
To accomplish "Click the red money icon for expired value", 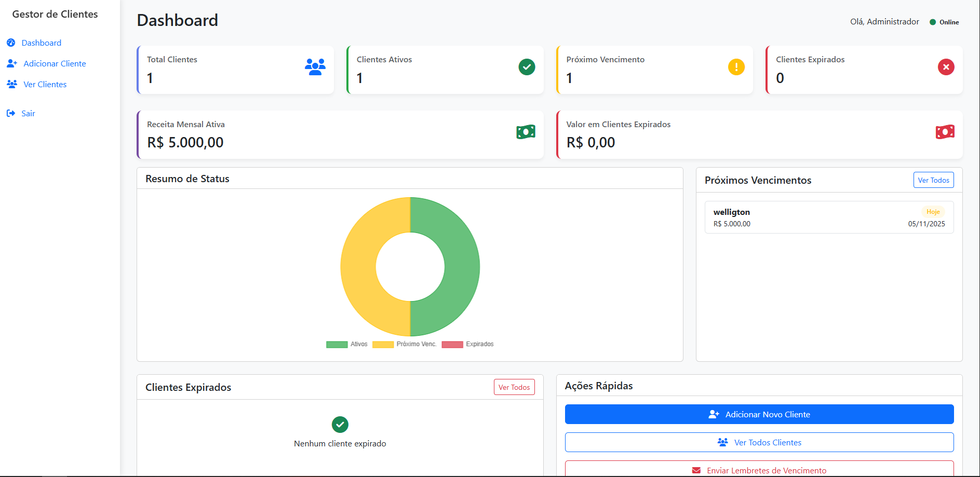I will pyautogui.click(x=945, y=132).
